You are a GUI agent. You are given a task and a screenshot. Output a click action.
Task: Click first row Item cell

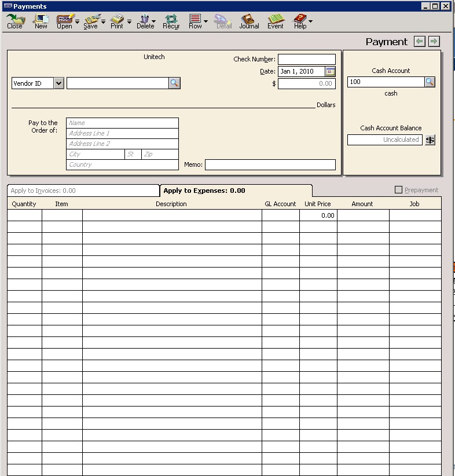[x=62, y=215]
